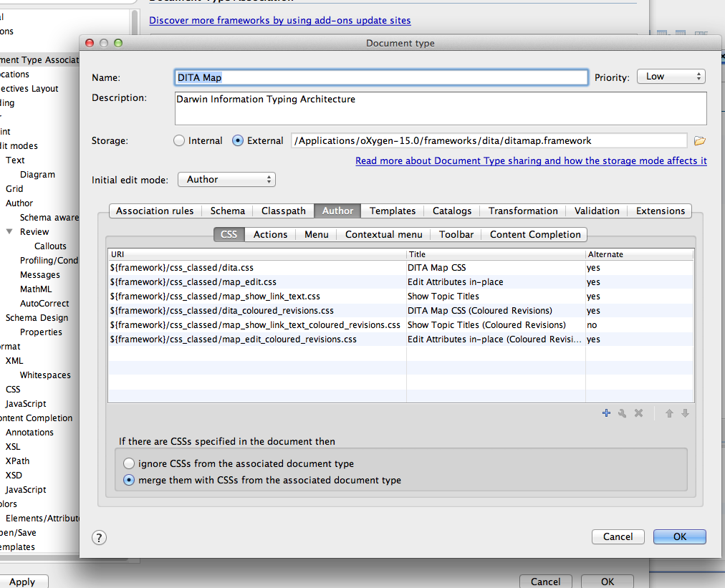The image size is (725, 588).
Task: Open the Priority dropdown
Action: (x=671, y=77)
